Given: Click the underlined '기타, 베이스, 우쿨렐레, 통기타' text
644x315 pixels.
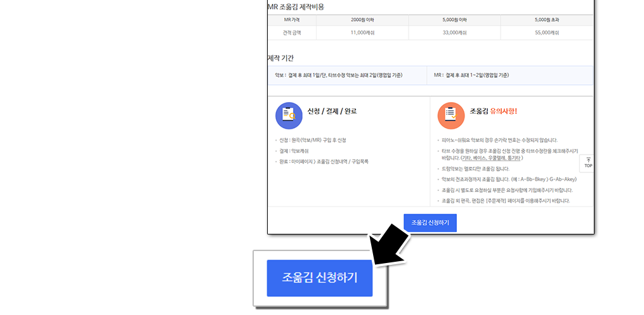Looking at the screenshot, I should pos(492,158).
